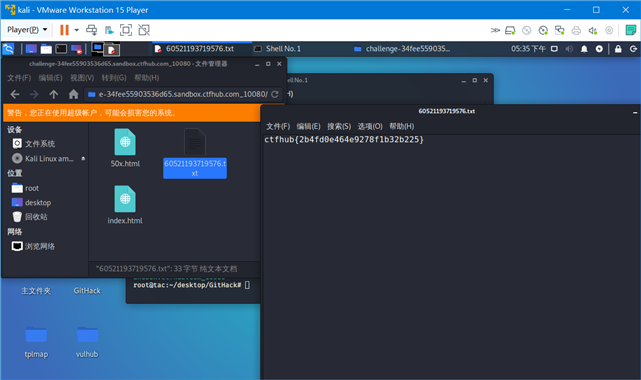Pause the virtual machine with the orange button
641x380 pixels.
click(64, 30)
